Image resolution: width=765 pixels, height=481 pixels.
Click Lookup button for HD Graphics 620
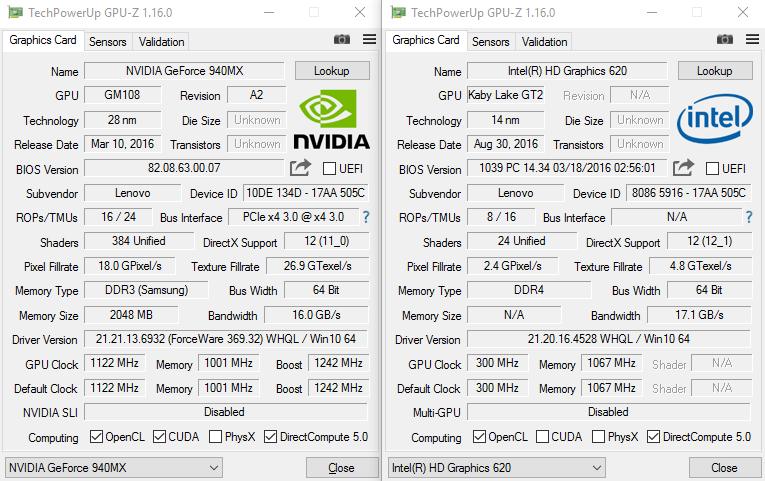click(715, 71)
